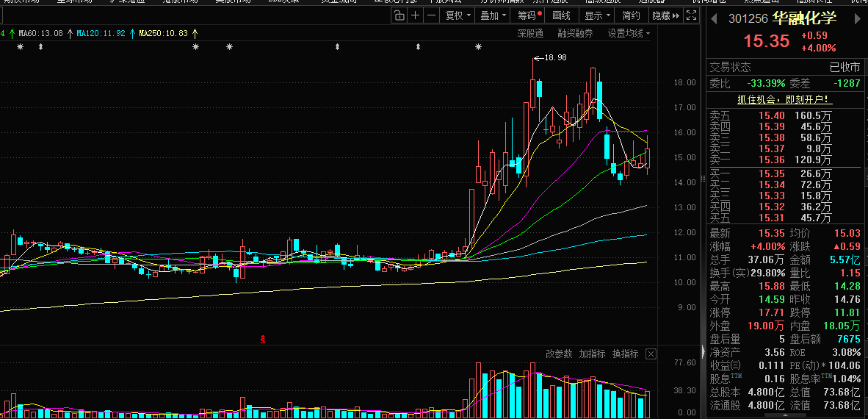The height and width of the screenshot is (419, 868).
Task: Click 总股本 value 4.800亿
Action: (x=766, y=393)
